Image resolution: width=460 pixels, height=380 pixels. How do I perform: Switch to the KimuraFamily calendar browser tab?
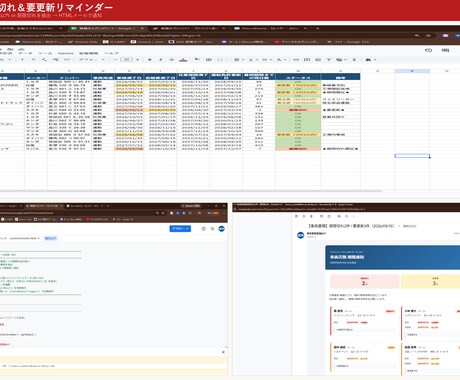click(269, 29)
